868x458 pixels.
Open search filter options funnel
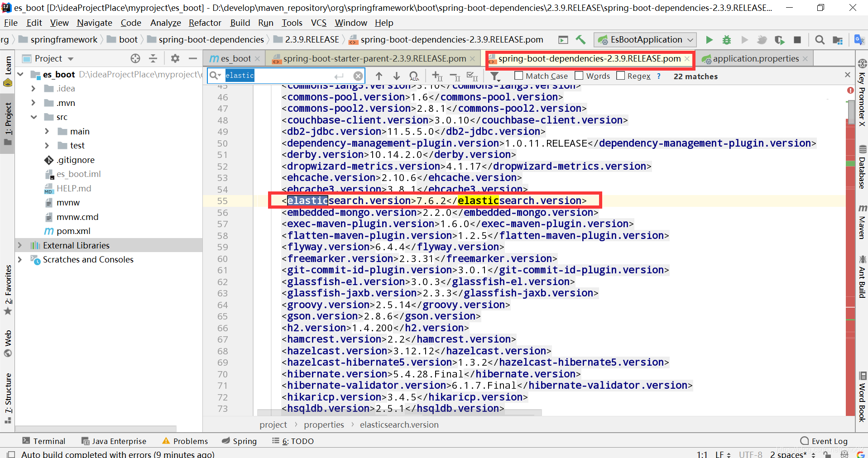[x=495, y=76]
